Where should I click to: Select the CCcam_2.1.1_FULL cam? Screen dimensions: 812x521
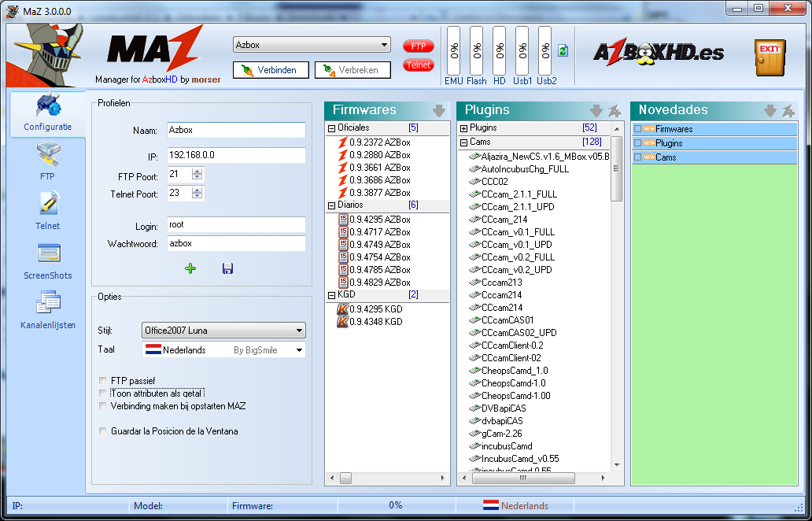pos(513,194)
